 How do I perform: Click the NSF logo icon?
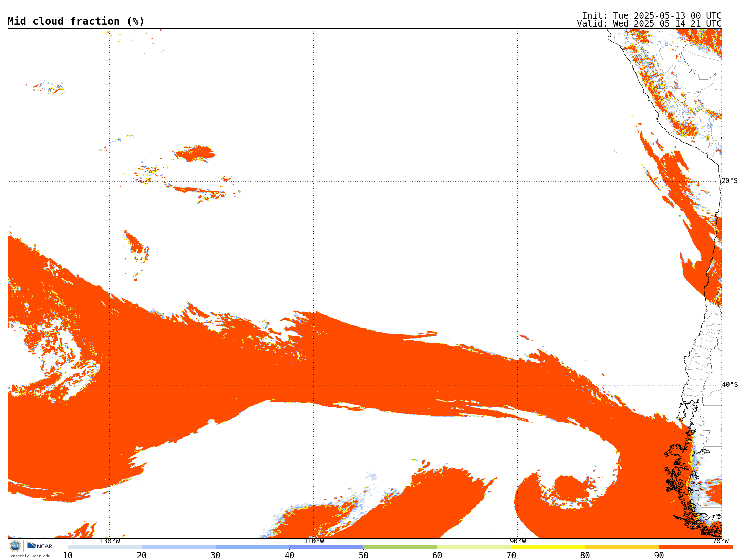pos(15,546)
